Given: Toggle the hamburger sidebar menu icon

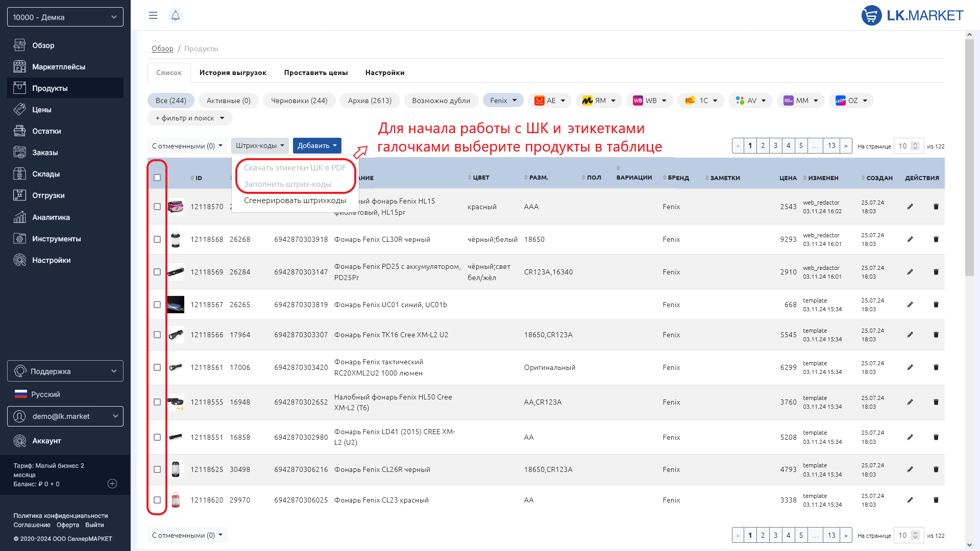Looking at the screenshot, I should 153,15.
